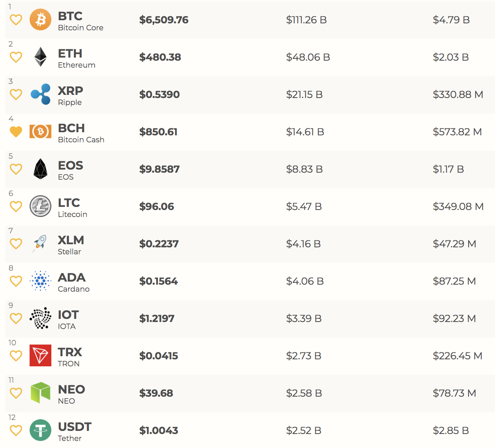Click the XLM Stellar row entry

click(x=71, y=240)
